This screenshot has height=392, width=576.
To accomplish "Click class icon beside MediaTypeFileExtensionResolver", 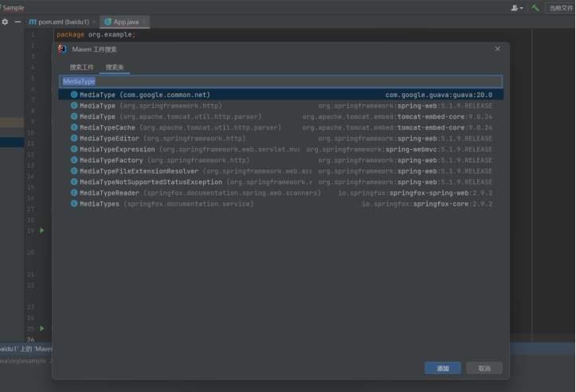I will coord(74,171).
